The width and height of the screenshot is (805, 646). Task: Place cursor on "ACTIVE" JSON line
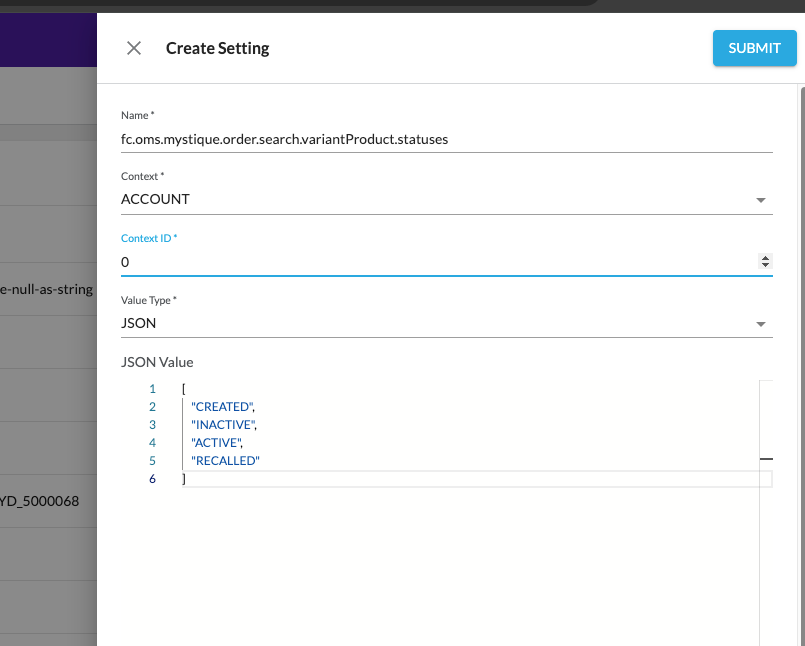pos(217,443)
